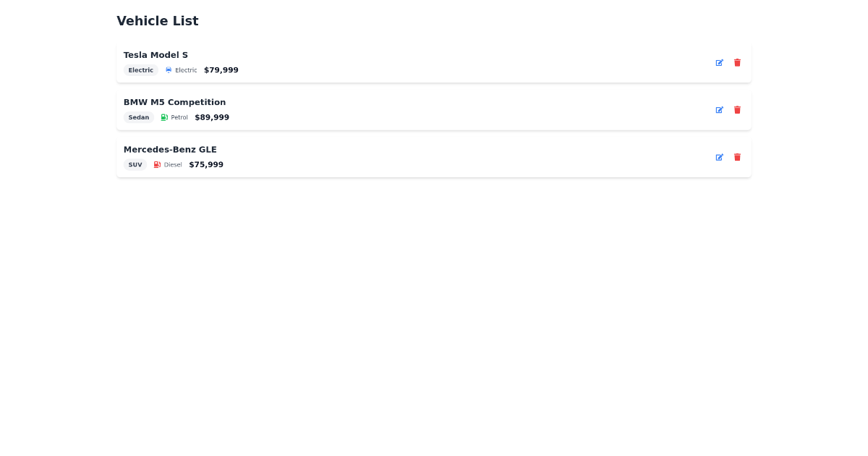Click the red diesel pump icon on Mercedes row
The height and width of the screenshot is (456, 868).
coord(157,164)
